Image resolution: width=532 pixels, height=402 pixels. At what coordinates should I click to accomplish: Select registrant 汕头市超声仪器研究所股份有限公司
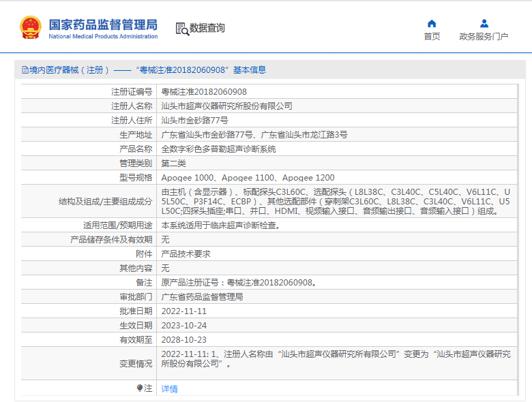226,106
